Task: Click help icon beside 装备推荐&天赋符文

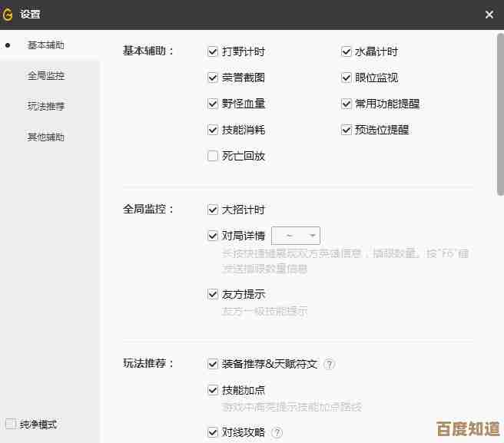Action: click(x=329, y=364)
